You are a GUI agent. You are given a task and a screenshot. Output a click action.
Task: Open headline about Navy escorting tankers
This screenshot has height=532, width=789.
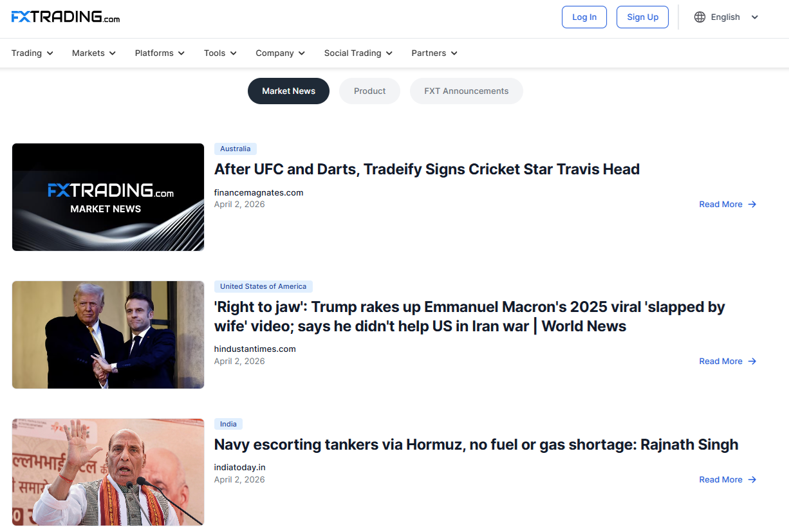476,445
